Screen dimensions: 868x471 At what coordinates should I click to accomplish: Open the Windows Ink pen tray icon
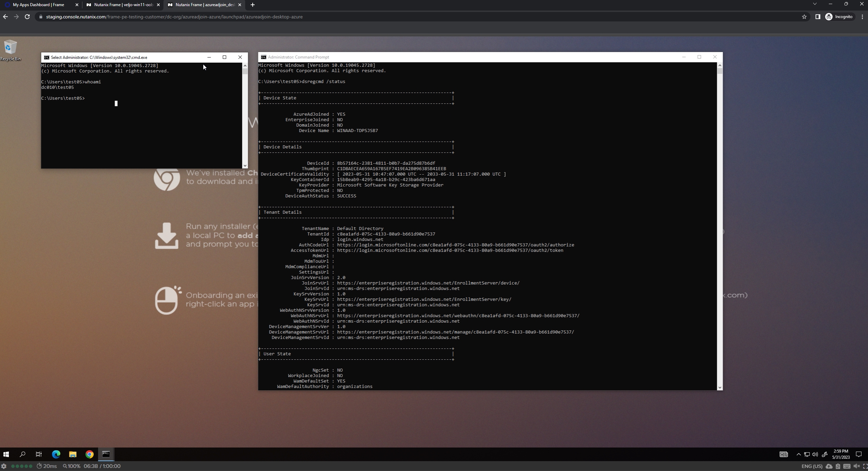point(824,454)
